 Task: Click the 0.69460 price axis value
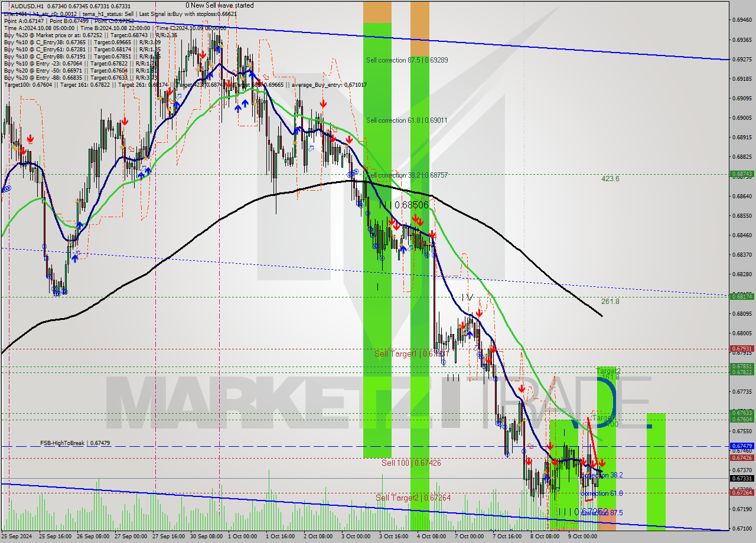tap(742, 20)
